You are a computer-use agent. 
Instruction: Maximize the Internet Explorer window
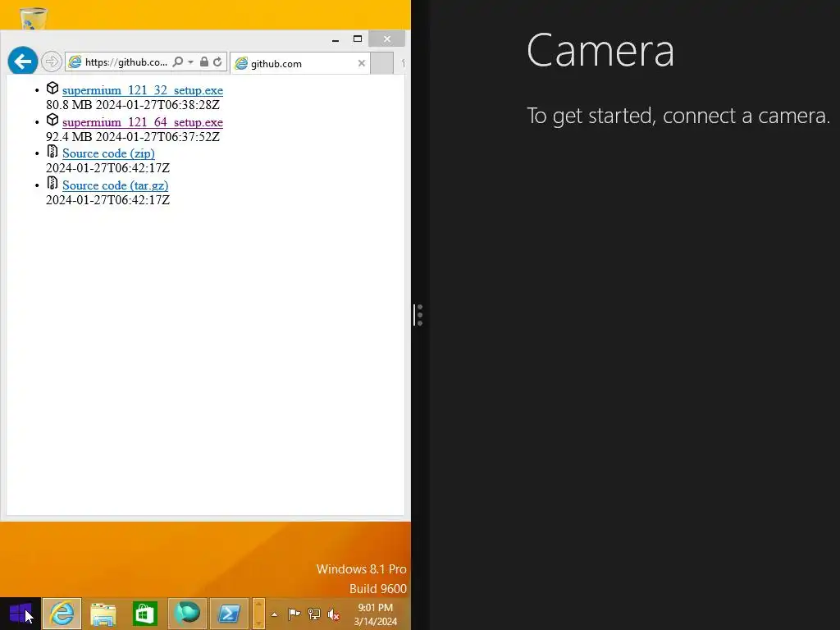click(x=358, y=39)
